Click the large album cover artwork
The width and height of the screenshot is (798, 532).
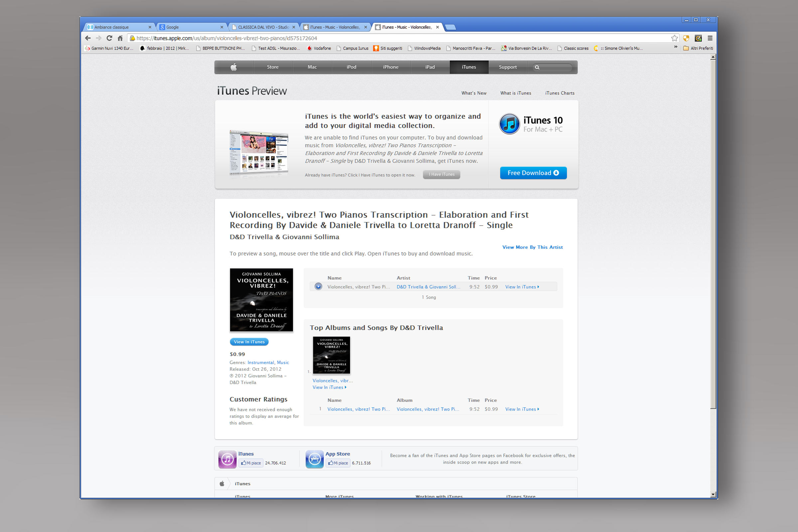(261, 300)
